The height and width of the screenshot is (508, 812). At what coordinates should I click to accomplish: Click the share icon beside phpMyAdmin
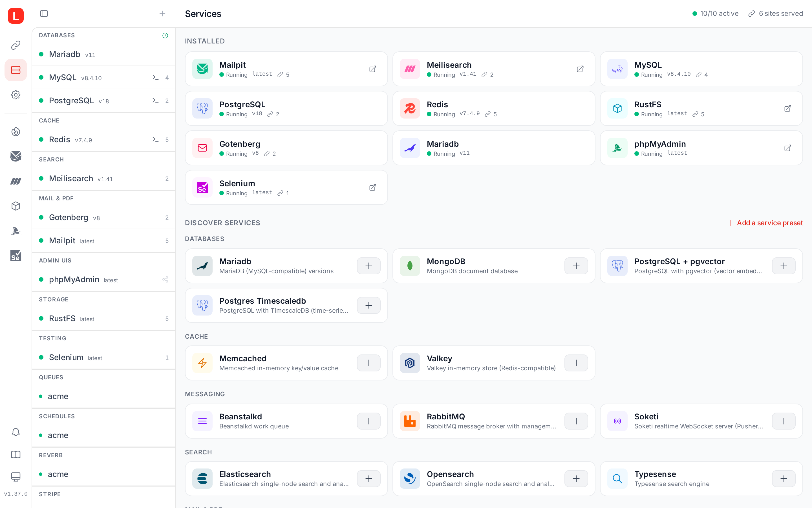coord(165,279)
